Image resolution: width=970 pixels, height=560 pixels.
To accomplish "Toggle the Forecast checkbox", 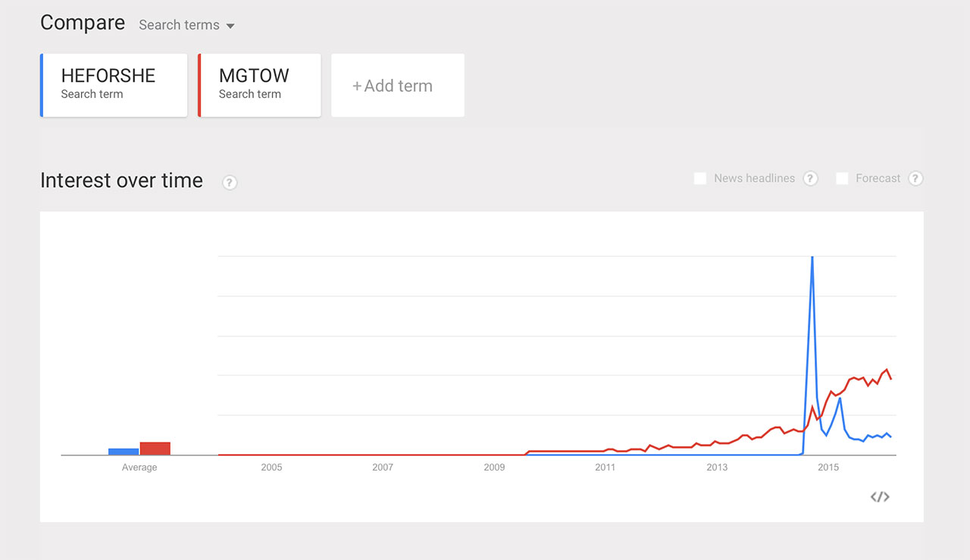I will coord(842,179).
